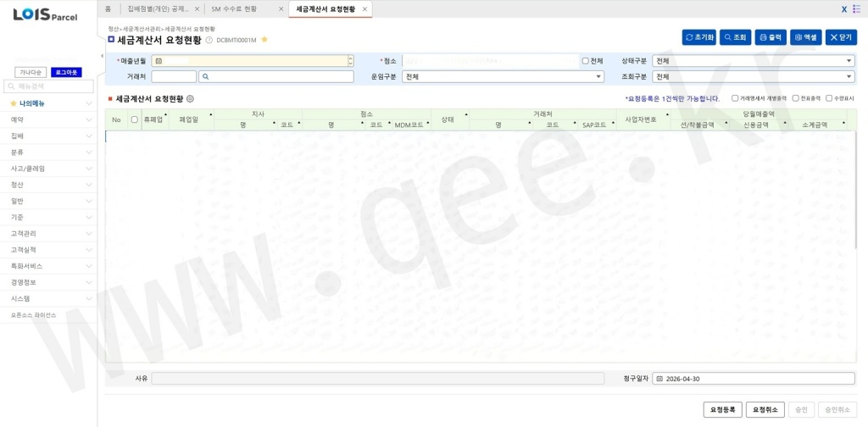Collapse the left sidebar with the arrow handle

pos(102,56)
